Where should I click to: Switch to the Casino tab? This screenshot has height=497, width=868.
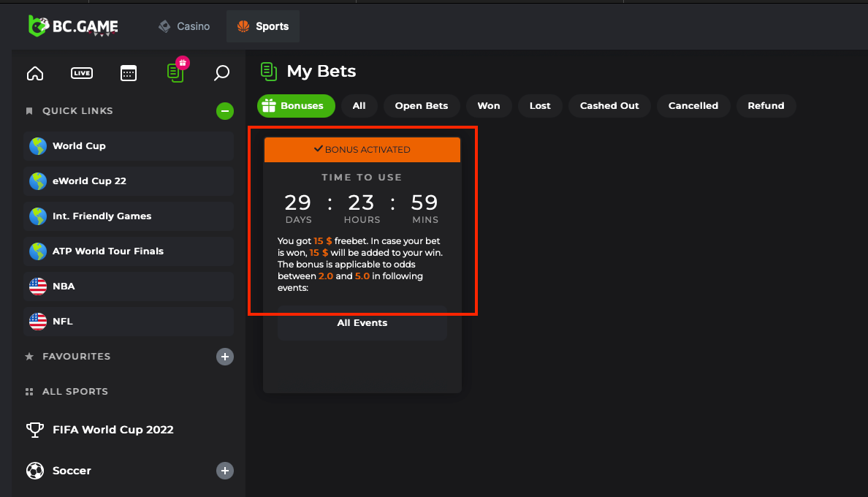(185, 26)
